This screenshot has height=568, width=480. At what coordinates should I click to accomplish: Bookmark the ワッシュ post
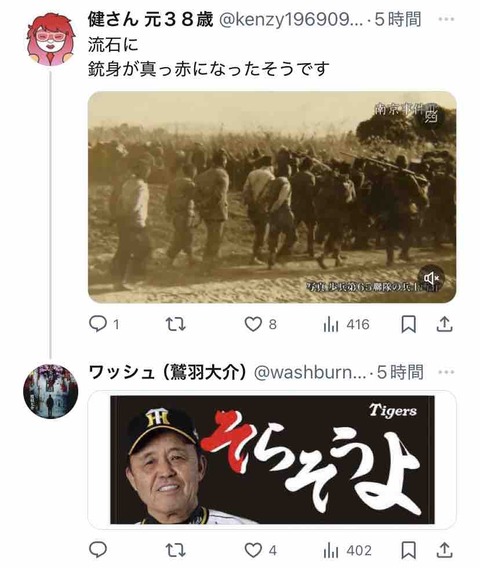click(408, 551)
